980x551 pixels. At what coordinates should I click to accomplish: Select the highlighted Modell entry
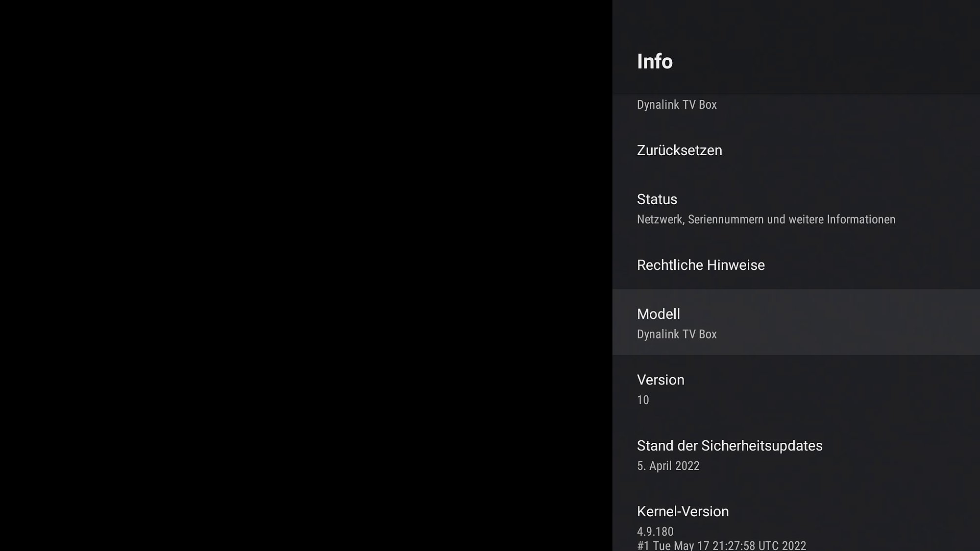[x=796, y=322]
